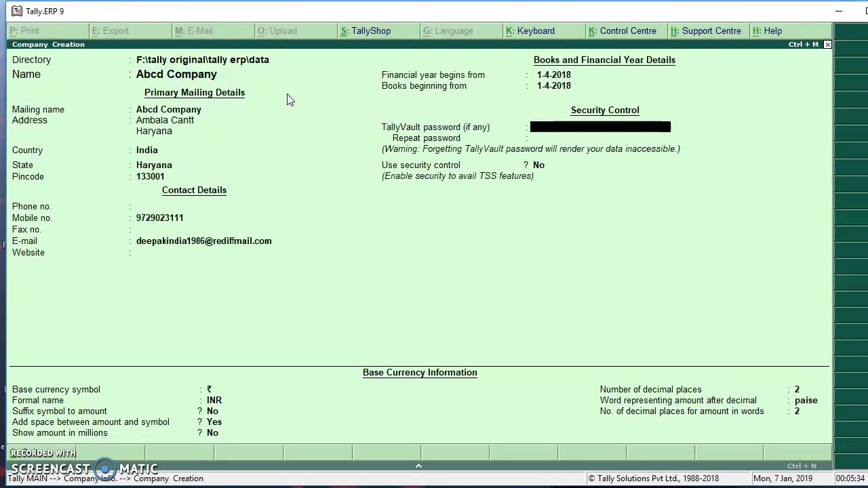Edit decimal places for amount in words
This screenshot has width=868, height=488.
tap(797, 411)
